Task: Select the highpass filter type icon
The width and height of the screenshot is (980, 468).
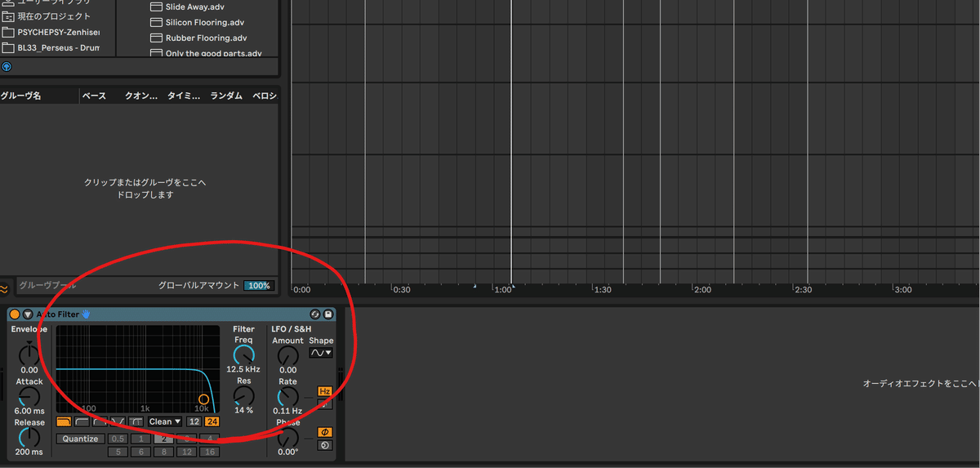Action: [82, 421]
